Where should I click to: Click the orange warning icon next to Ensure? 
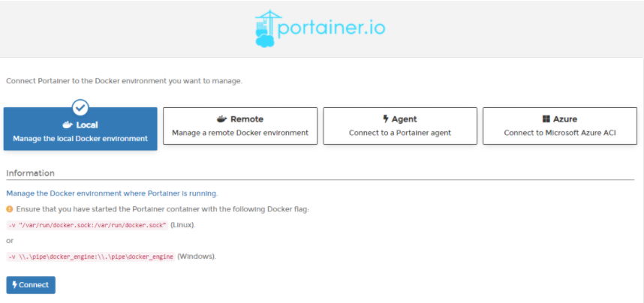click(10, 209)
